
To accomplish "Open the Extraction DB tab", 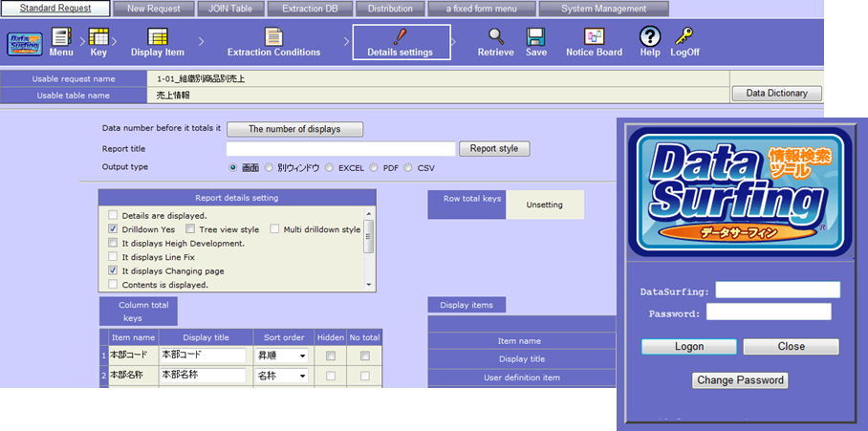I will (x=310, y=9).
